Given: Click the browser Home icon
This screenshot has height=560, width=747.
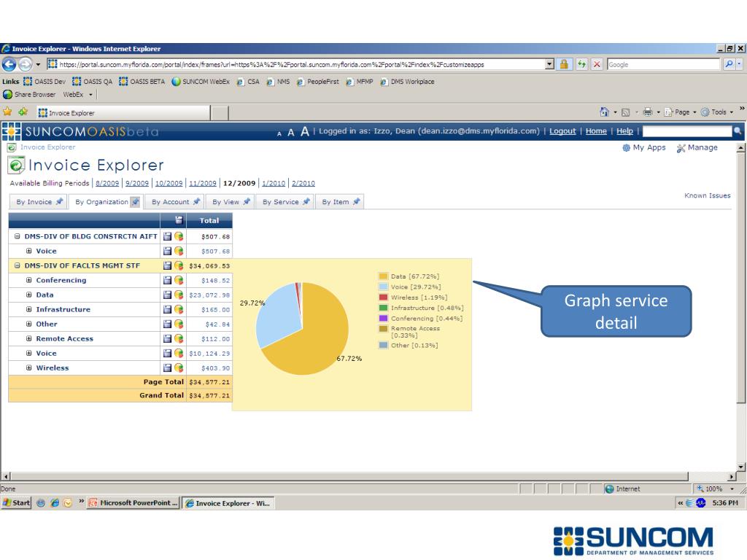Looking at the screenshot, I should (x=604, y=112).
